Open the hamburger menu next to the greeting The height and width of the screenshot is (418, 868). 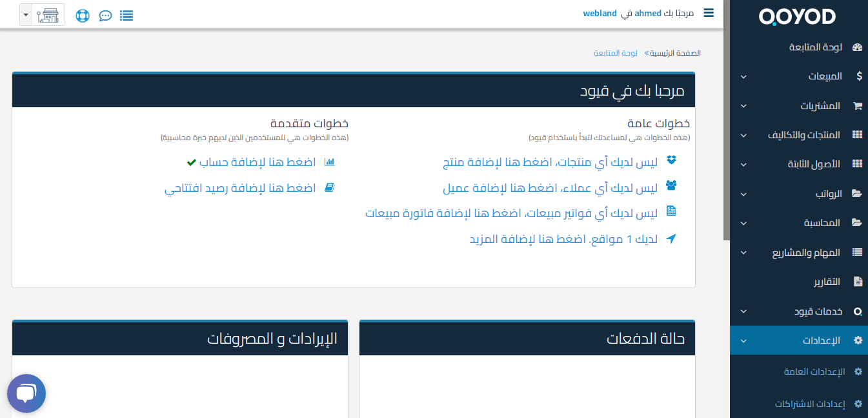(709, 12)
